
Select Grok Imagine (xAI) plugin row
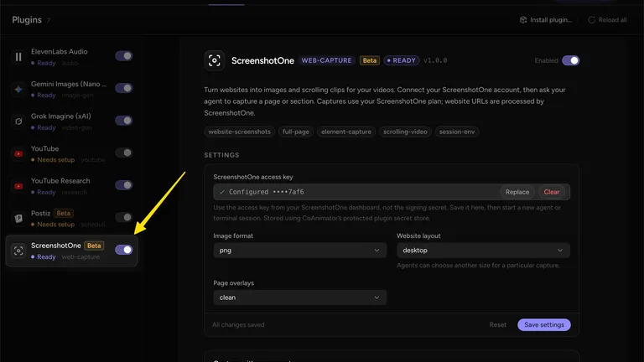72,122
